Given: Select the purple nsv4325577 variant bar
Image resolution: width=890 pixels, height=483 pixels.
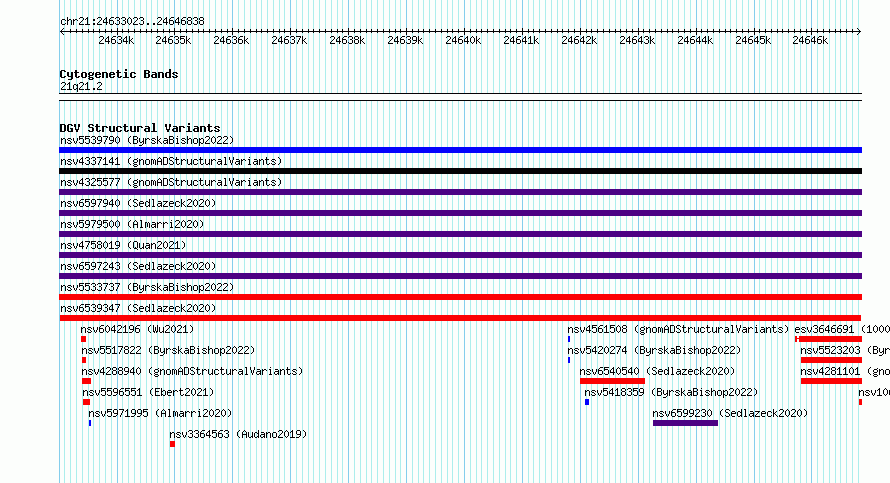Looking at the screenshot, I should tap(460, 192).
